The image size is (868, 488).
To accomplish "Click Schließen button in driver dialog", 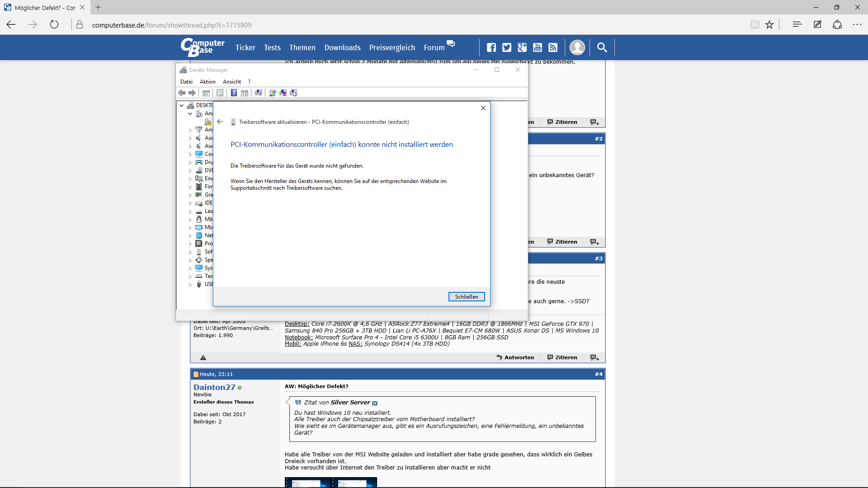I will tap(467, 297).
